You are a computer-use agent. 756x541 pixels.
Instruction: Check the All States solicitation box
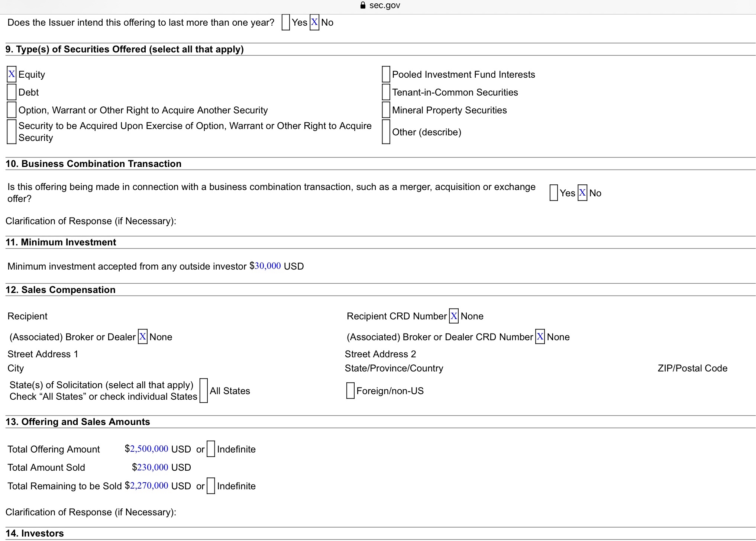(x=204, y=390)
